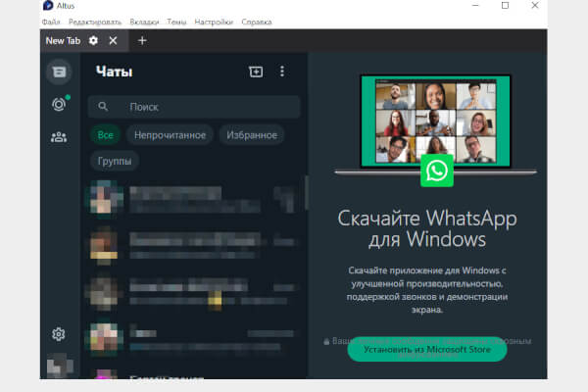Open the Chats sidebar icon
The image size is (588, 392).
click(x=59, y=72)
